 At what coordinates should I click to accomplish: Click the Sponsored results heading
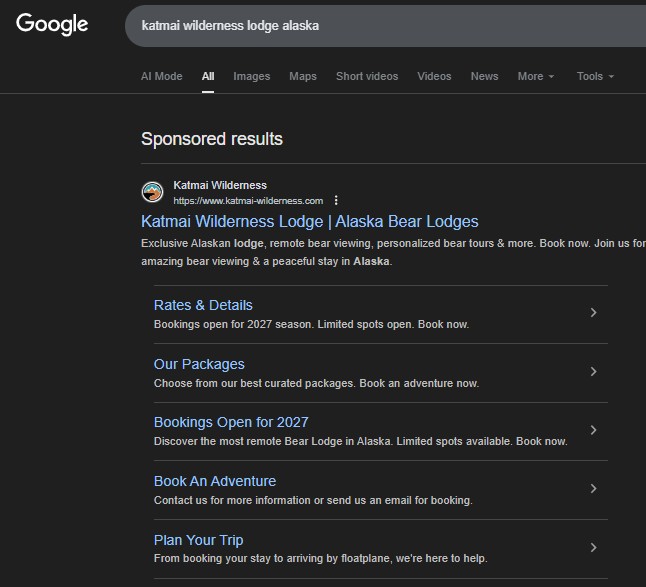212,139
